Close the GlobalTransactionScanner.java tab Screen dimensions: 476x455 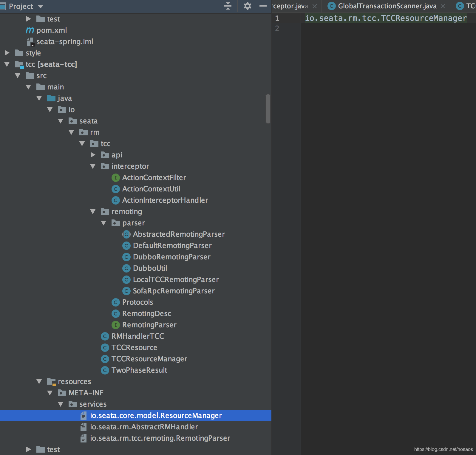(443, 6)
